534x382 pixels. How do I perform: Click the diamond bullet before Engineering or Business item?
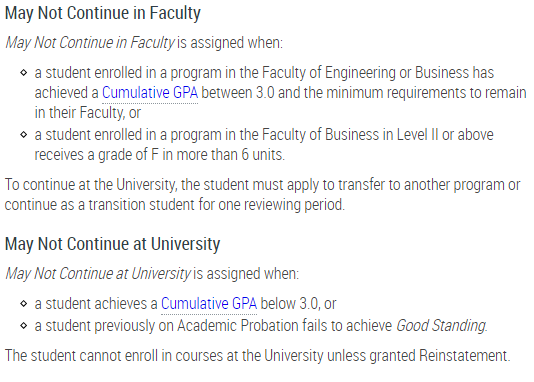(23, 73)
